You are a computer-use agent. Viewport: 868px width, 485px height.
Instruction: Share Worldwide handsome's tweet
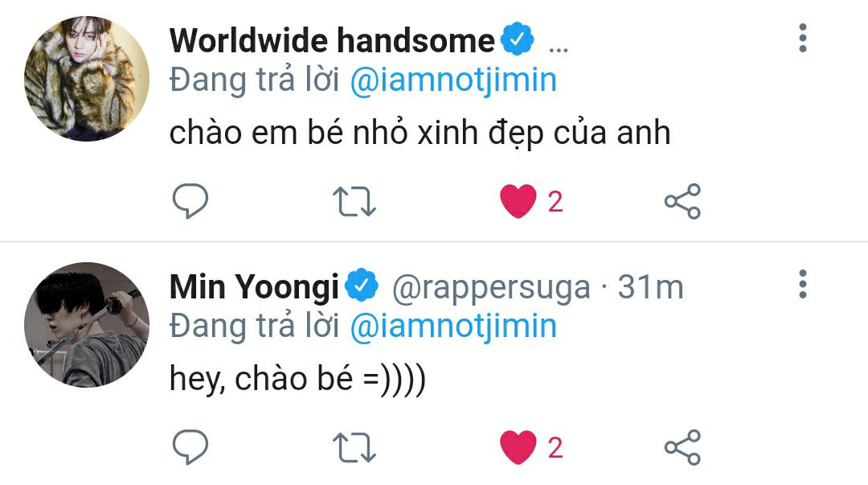pyautogui.click(x=682, y=201)
